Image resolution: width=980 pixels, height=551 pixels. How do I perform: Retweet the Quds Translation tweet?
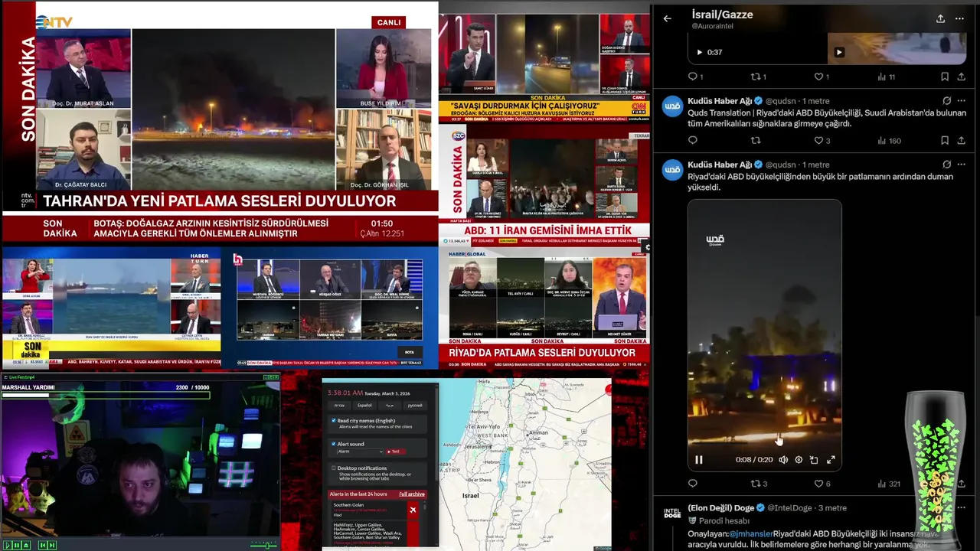pyautogui.click(x=755, y=140)
